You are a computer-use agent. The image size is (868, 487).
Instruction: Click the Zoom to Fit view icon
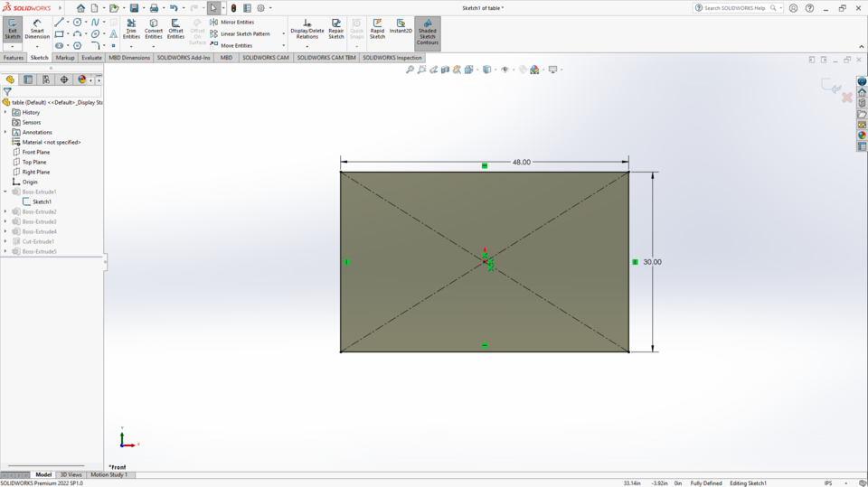410,70
